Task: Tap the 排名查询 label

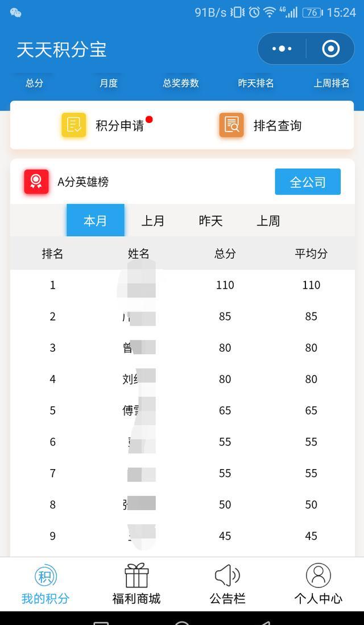Action: pos(278,126)
